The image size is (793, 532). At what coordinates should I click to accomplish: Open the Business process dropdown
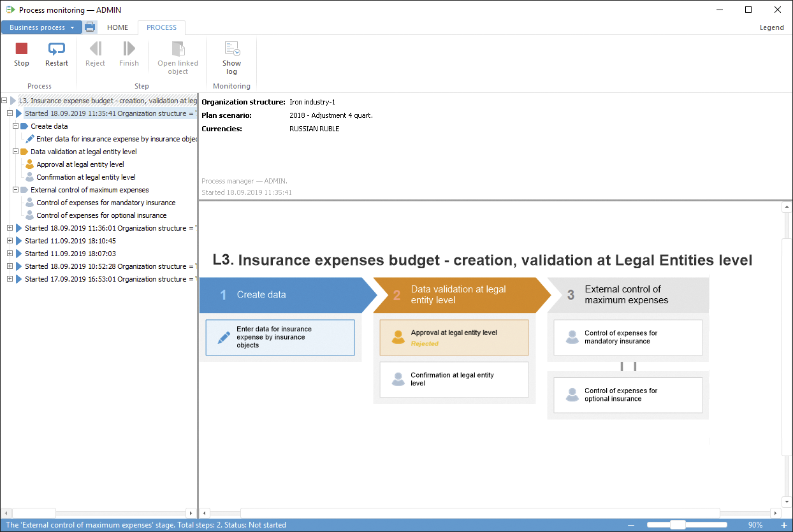point(41,27)
